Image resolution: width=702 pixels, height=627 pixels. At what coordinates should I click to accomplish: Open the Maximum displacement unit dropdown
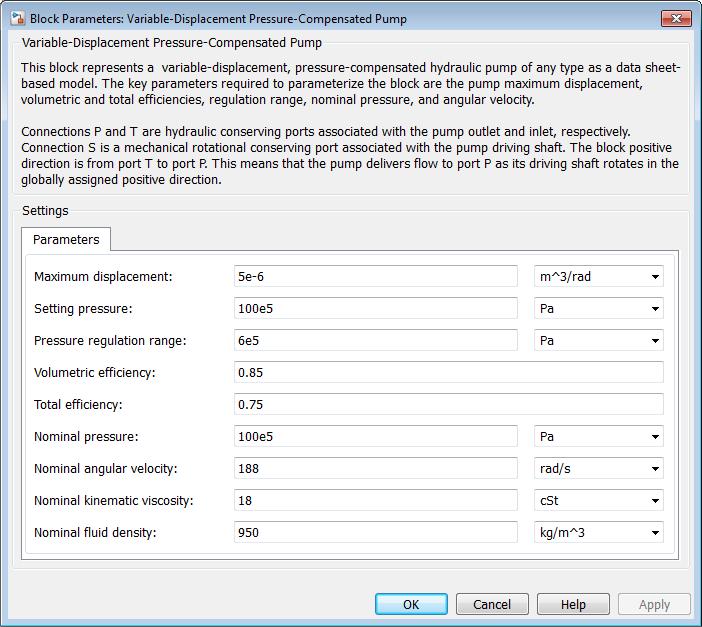click(x=598, y=277)
